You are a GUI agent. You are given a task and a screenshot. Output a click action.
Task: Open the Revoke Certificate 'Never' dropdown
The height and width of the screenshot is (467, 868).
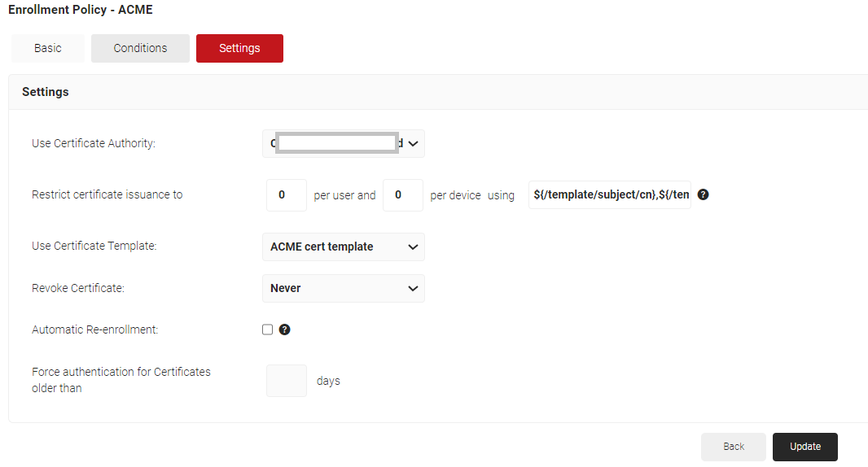[343, 288]
